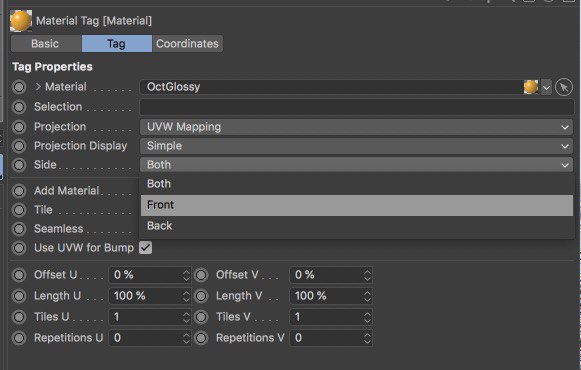581x370 pixels.
Task: Open the Projection UVW Mapping dropdown
Action: pos(356,127)
